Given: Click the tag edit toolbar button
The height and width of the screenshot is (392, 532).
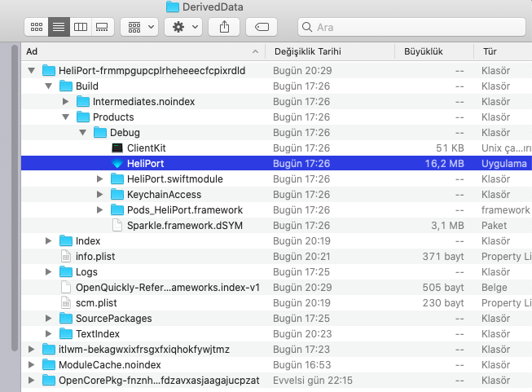Looking at the screenshot, I should click(262, 27).
